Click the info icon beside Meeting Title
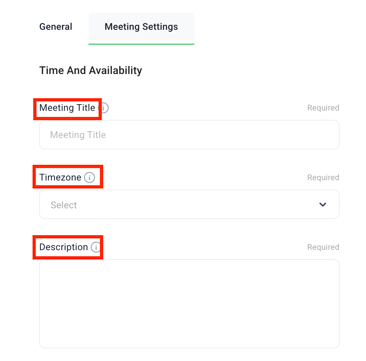Viewport: 366px width, 361px height. (105, 108)
